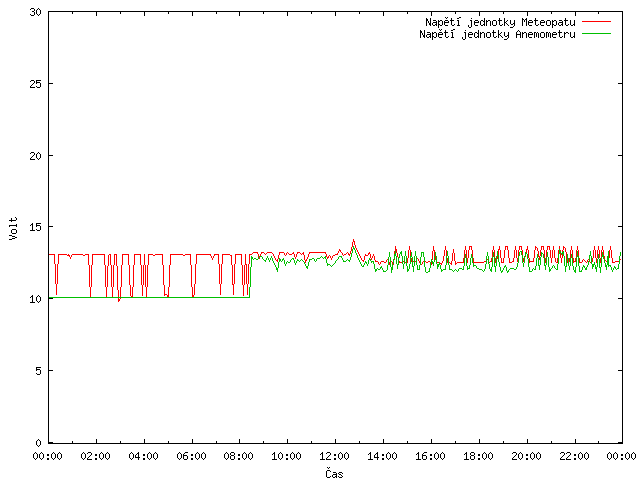Click the y-axis value 30
640x480 pixels.
(36, 12)
